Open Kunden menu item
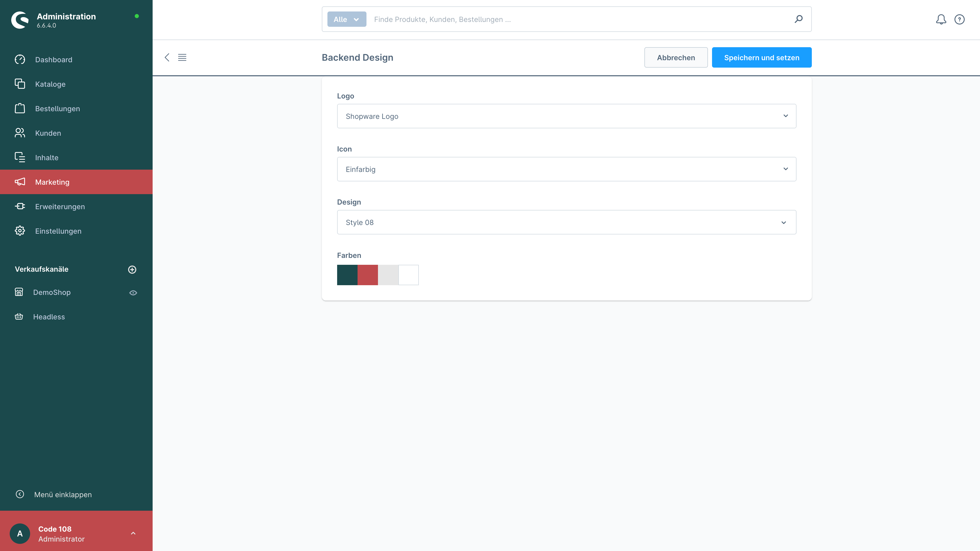Screen dimensions: 980x551 click(x=76, y=133)
